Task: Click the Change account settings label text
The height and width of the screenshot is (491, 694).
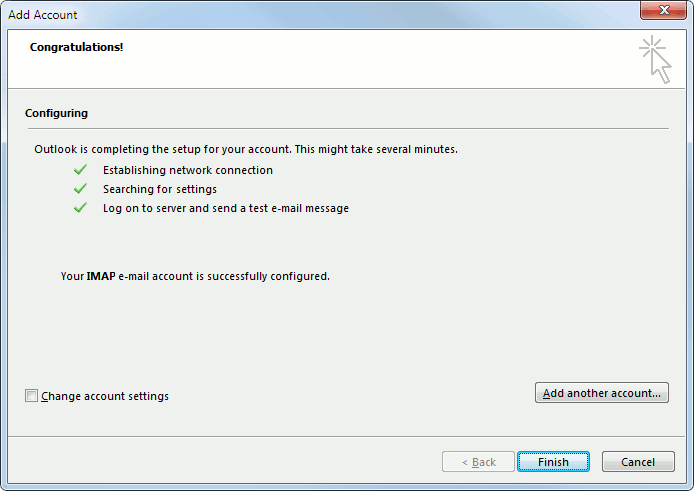Action: [105, 396]
